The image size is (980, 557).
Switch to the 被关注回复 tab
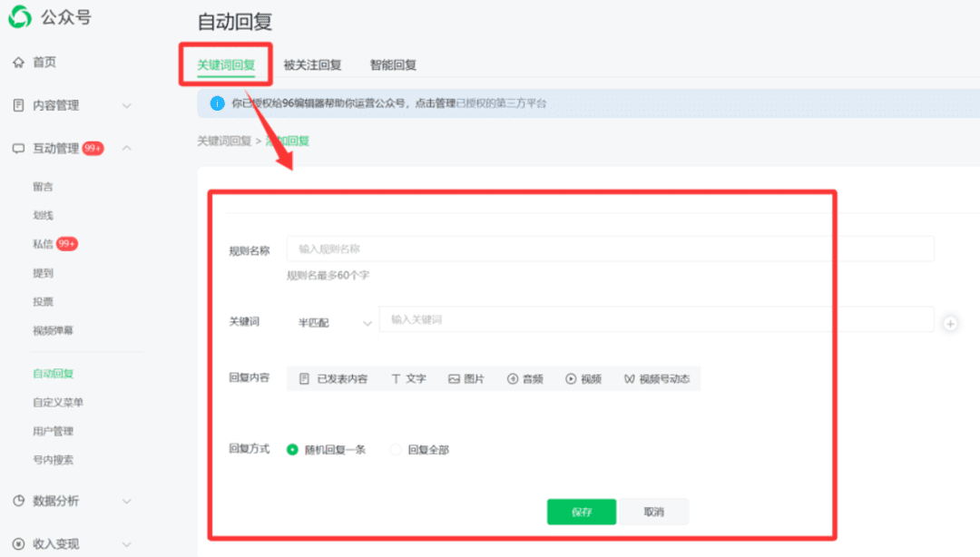coord(312,64)
